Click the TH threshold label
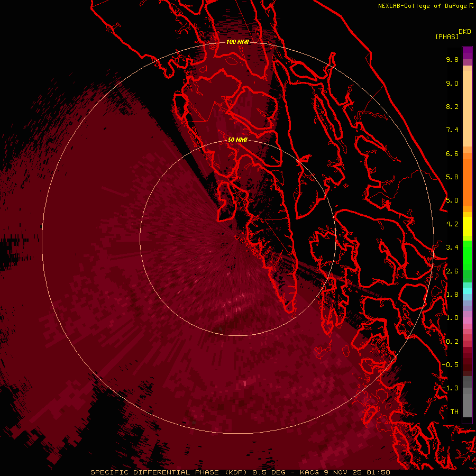 pos(454,412)
